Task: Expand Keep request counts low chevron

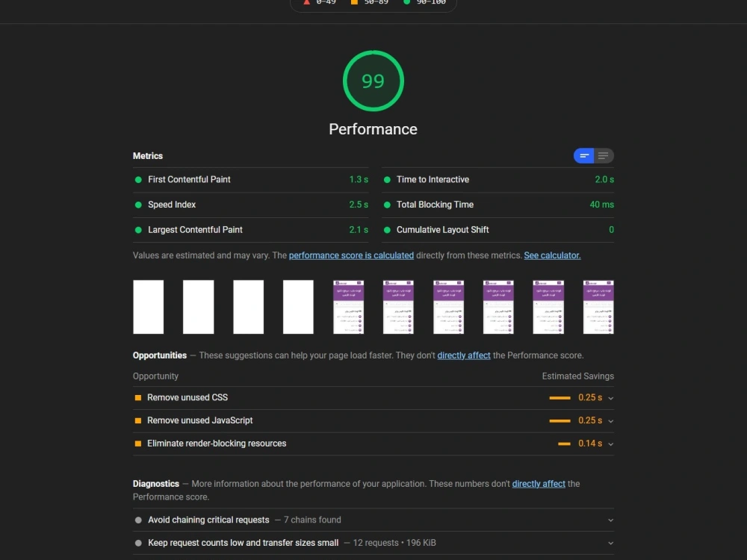Action: click(611, 543)
